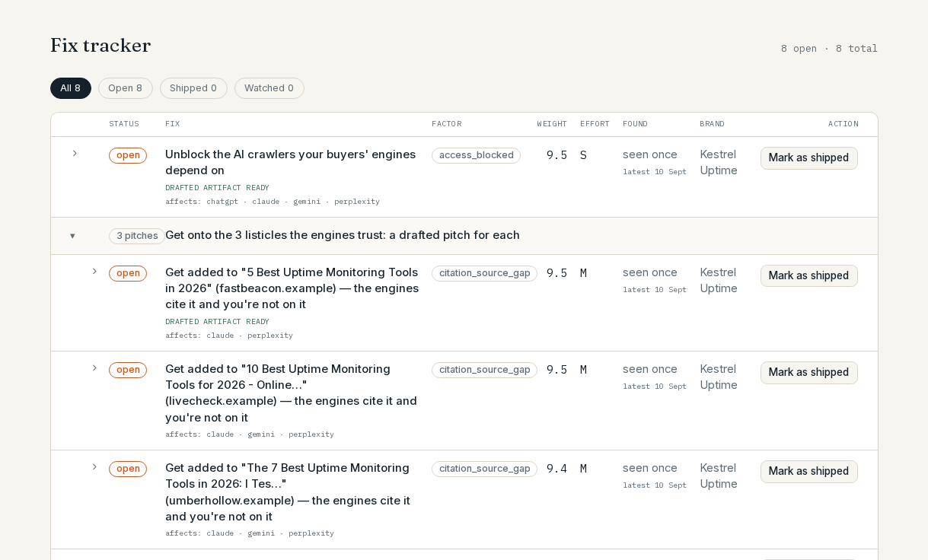Click the FOUND column header
Viewport: 928px width, 560px height.
click(635, 124)
